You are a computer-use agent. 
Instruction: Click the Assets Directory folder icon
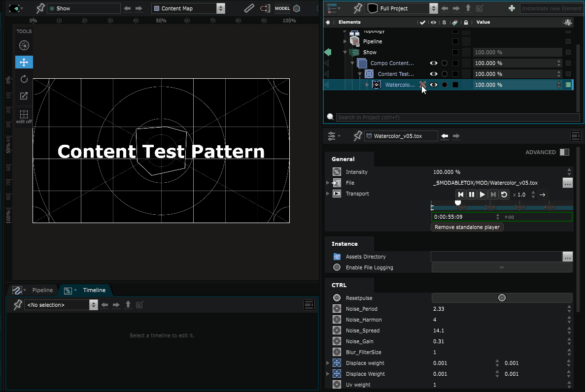[337, 257]
